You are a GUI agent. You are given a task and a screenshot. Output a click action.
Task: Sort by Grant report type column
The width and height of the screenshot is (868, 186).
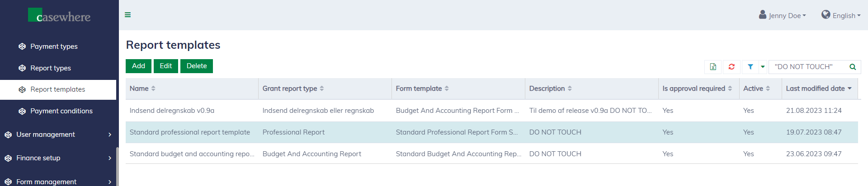pos(322,88)
